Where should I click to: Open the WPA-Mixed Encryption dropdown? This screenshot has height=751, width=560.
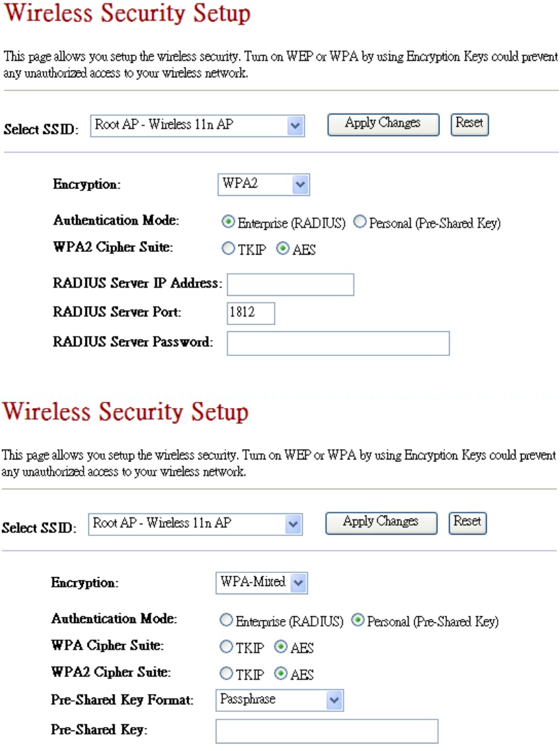coord(262,583)
